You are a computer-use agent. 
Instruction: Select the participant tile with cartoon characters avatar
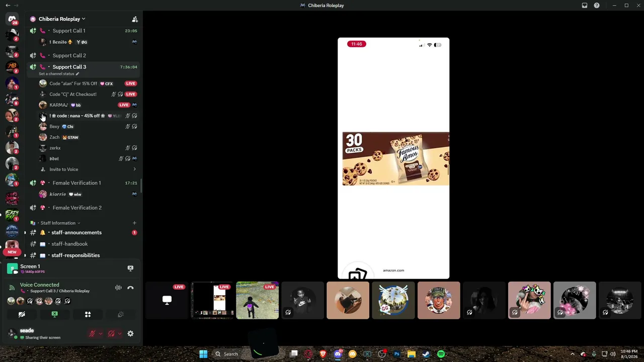tap(529, 301)
